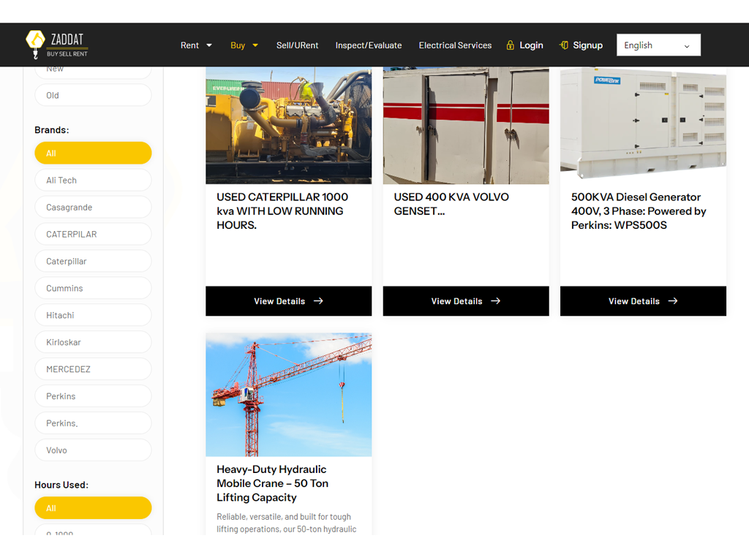Open Electrical Services page
The width and height of the screenshot is (749, 560).
(x=455, y=45)
